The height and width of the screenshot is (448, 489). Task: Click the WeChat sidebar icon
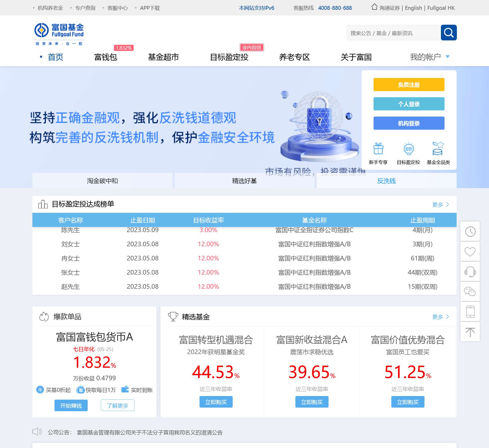point(470,292)
